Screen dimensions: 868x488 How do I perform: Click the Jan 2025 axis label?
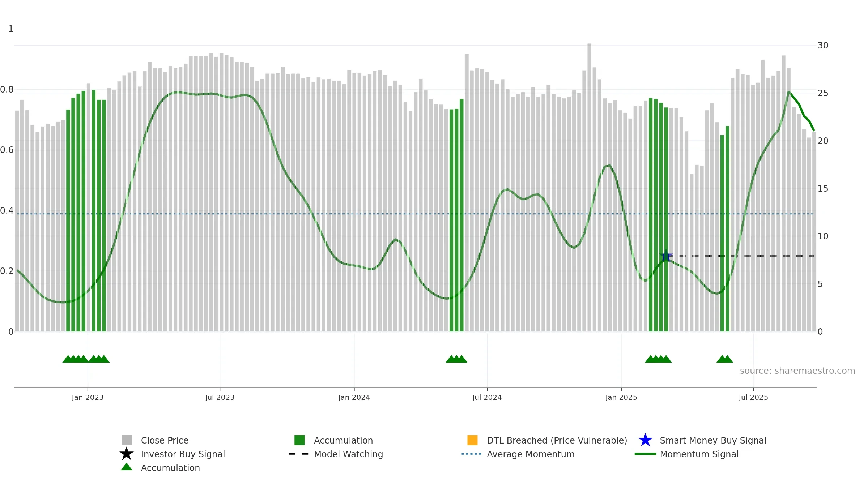[x=621, y=398]
